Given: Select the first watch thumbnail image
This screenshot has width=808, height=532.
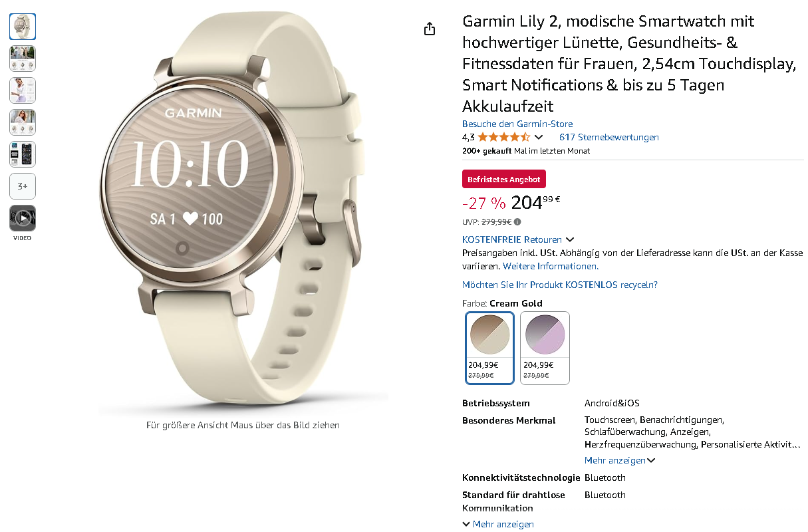Looking at the screenshot, I should pyautogui.click(x=23, y=27).
